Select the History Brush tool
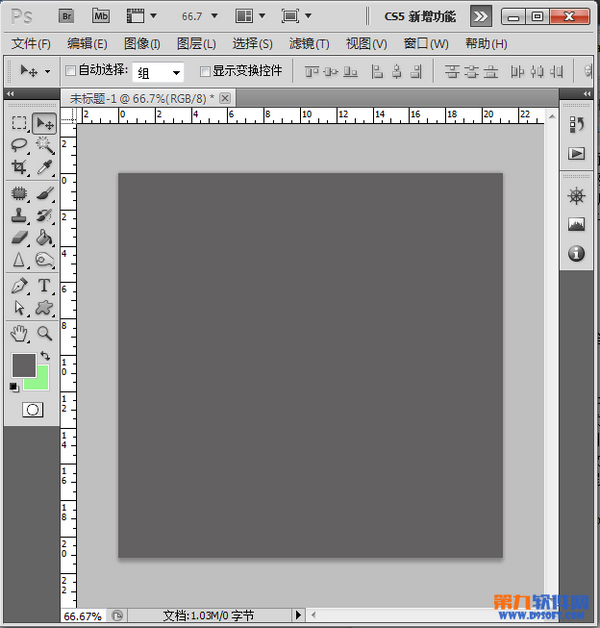This screenshot has width=600, height=628. click(x=44, y=215)
